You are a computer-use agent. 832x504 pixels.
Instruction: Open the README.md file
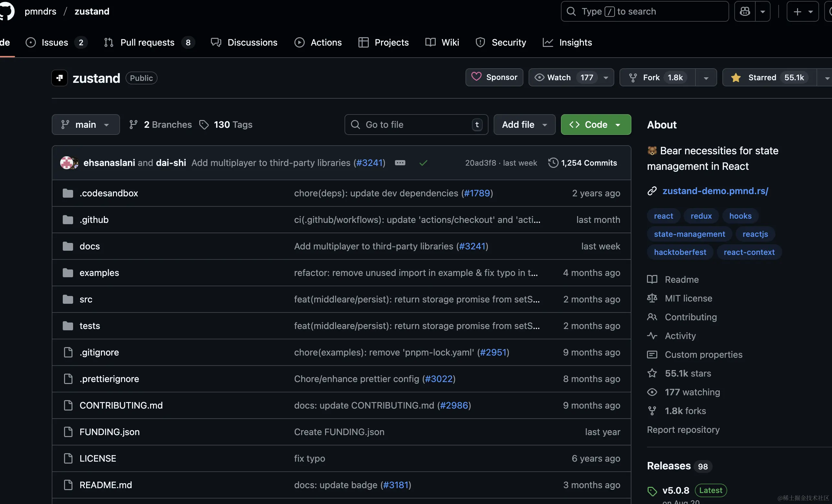[x=106, y=485]
